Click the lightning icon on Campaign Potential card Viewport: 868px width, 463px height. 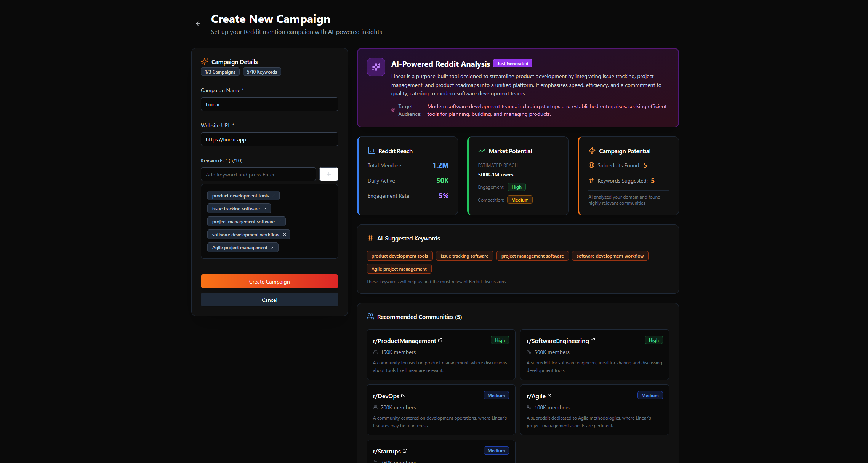point(592,151)
